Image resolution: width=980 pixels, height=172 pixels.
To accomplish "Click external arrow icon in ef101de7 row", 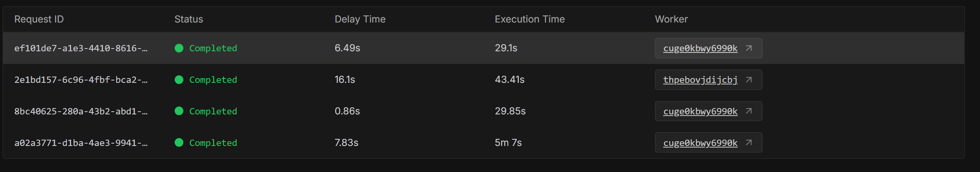I will (748, 48).
